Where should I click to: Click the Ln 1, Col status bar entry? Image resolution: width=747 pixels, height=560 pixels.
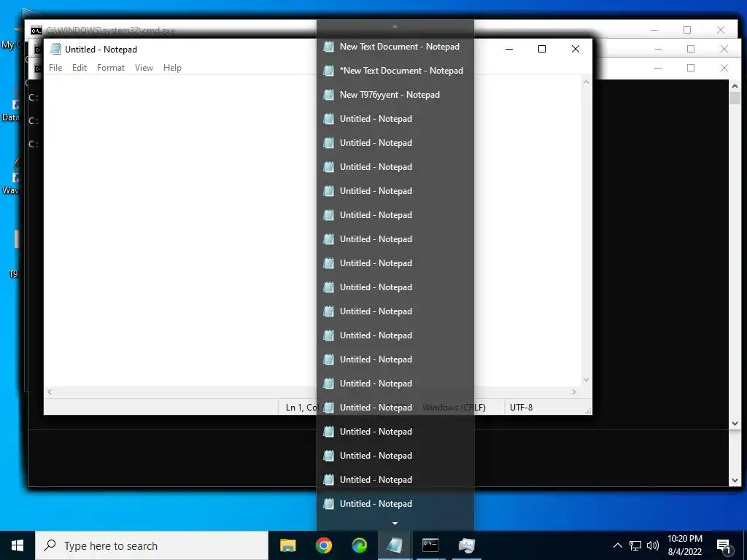(x=301, y=408)
